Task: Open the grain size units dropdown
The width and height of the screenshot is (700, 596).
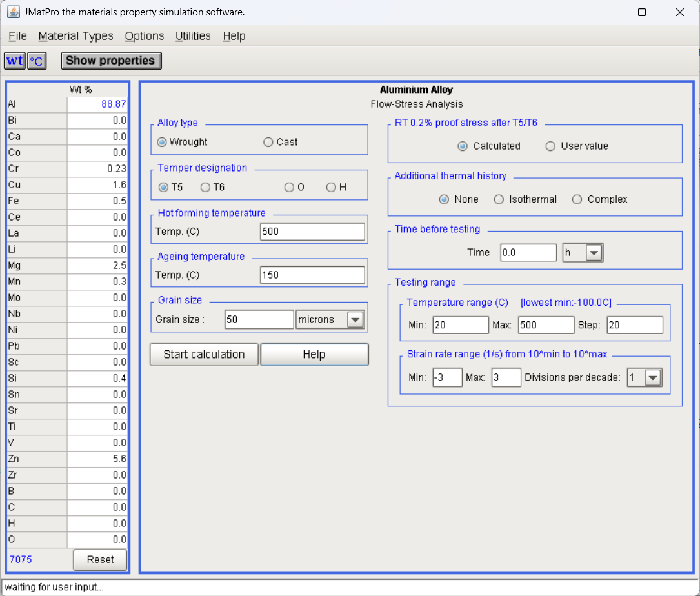Action: (x=355, y=320)
